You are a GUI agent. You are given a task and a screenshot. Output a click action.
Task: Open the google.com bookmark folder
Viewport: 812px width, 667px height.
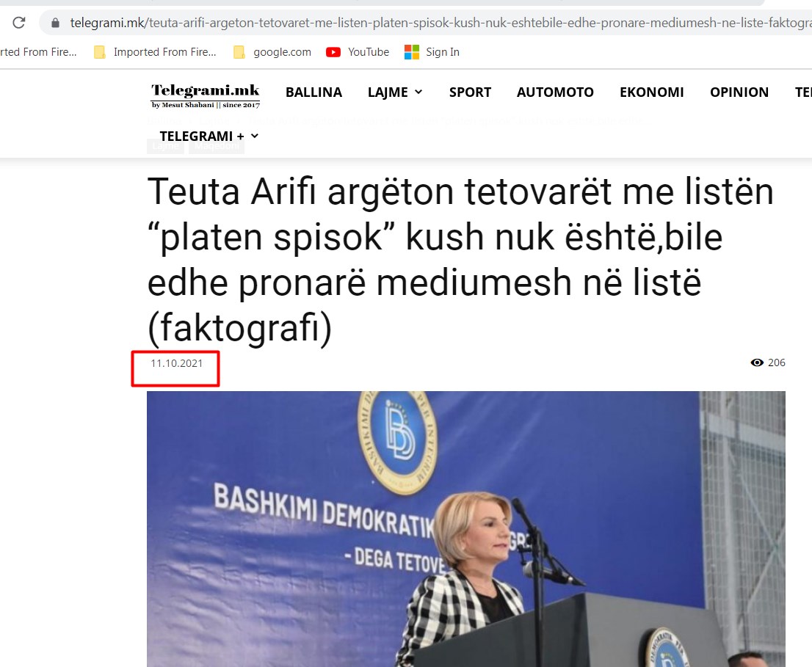pyautogui.click(x=272, y=52)
